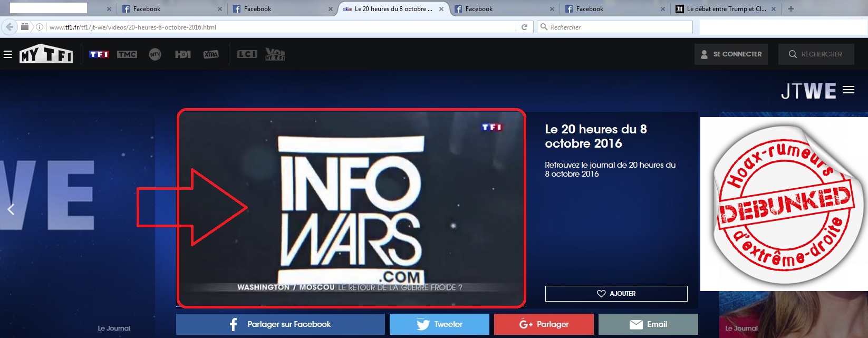Image resolution: width=868 pixels, height=338 pixels.
Task: Close the 'Le débat entre Trump et Cl...' tab
Action: tap(774, 9)
